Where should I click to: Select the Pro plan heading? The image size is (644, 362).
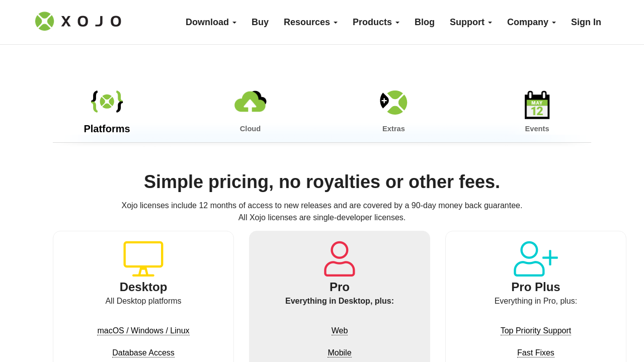(x=340, y=287)
